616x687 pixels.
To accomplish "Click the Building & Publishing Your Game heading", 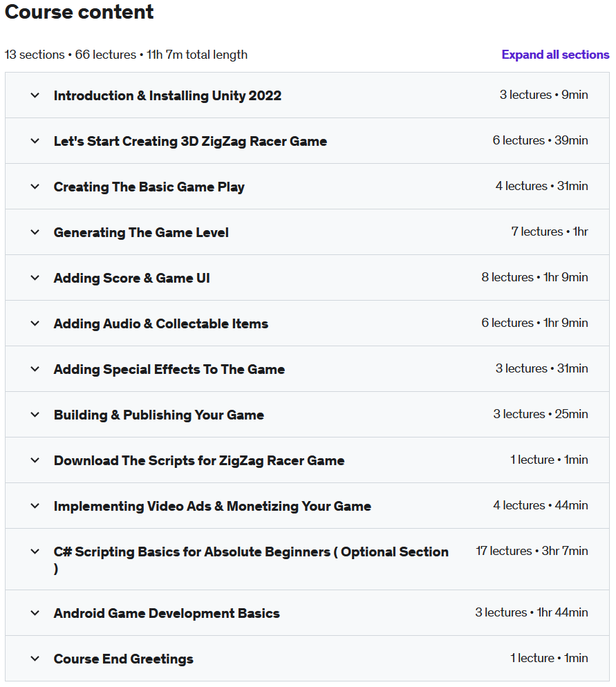I will (158, 415).
